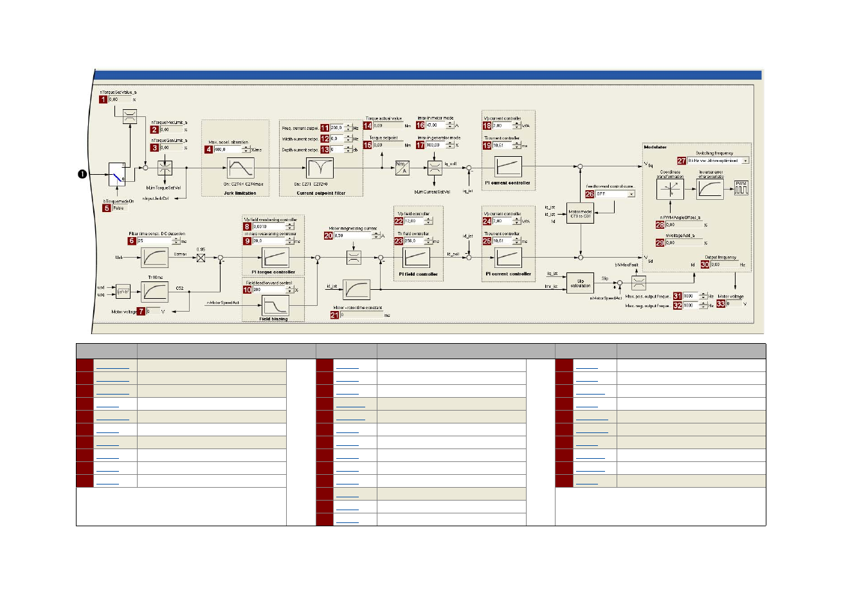Click the Tn field controller value 256,0

[414, 241]
